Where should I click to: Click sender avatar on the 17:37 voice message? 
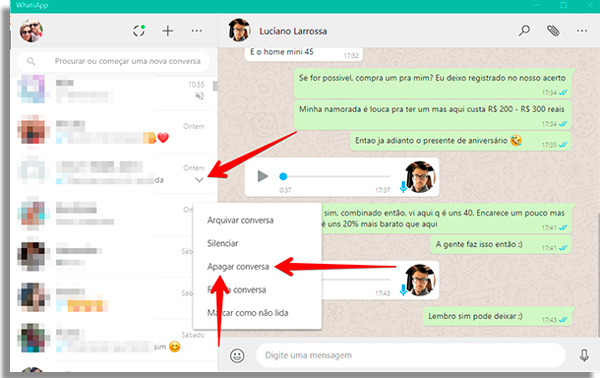click(x=420, y=177)
